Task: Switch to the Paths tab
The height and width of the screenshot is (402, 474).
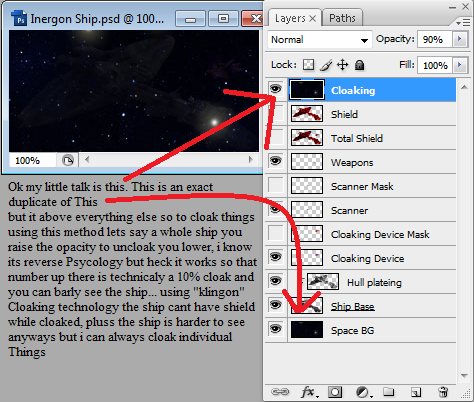Action: click(342, 18)
